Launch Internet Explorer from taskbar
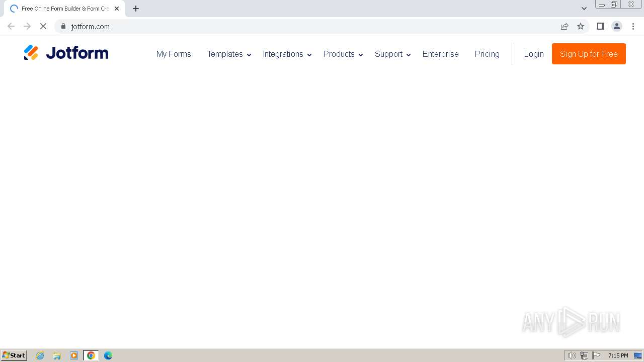Viewport: 644px width, 362px height. 40,355
